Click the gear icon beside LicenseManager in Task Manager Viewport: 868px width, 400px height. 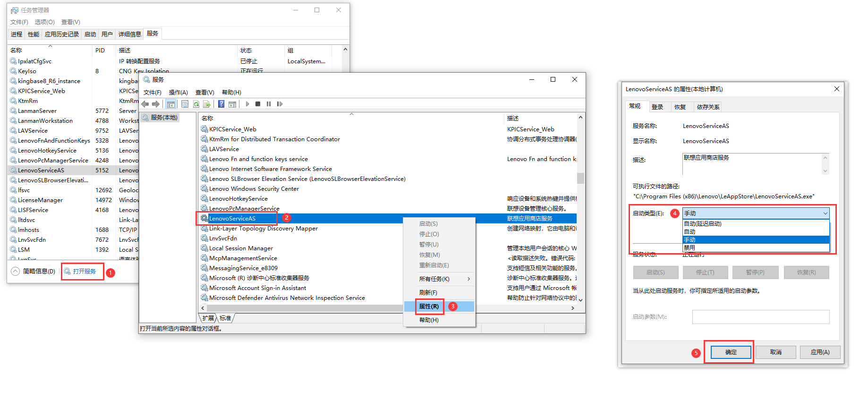click(x=13, y=200)
